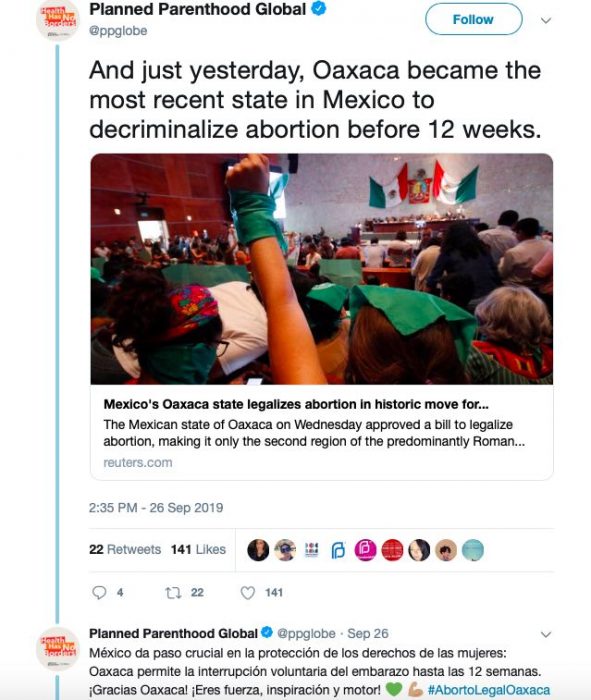Open the red circular liker avatar
Screen dimensions: 591x700
pyautogui.click(x=392, y=550)
